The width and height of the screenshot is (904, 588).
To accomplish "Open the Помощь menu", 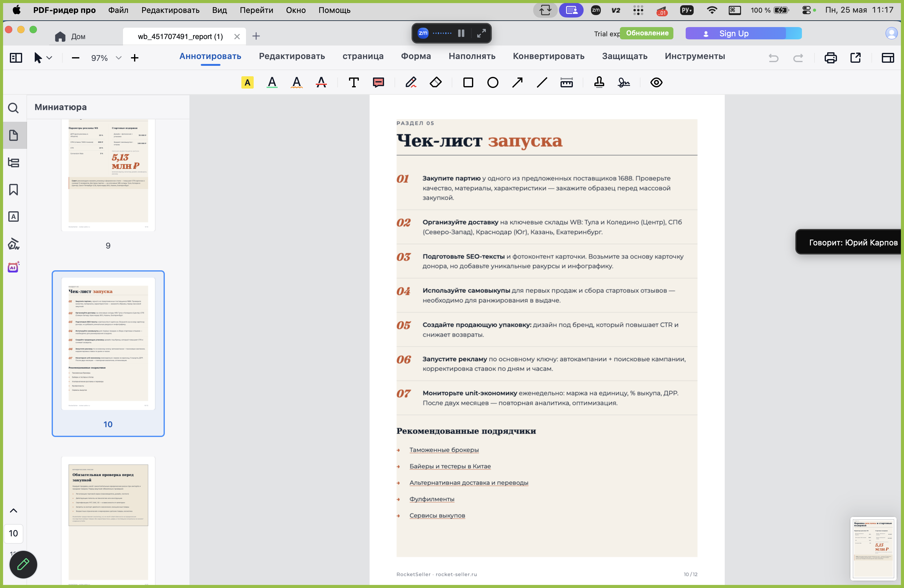I will pyautogui.click(x=334, y=10).
